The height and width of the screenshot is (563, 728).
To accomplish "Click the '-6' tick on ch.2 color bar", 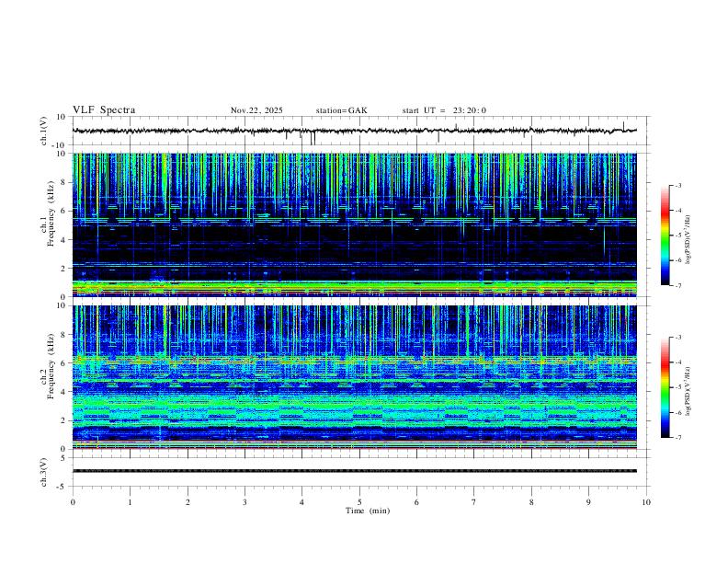I will [677, 412].
